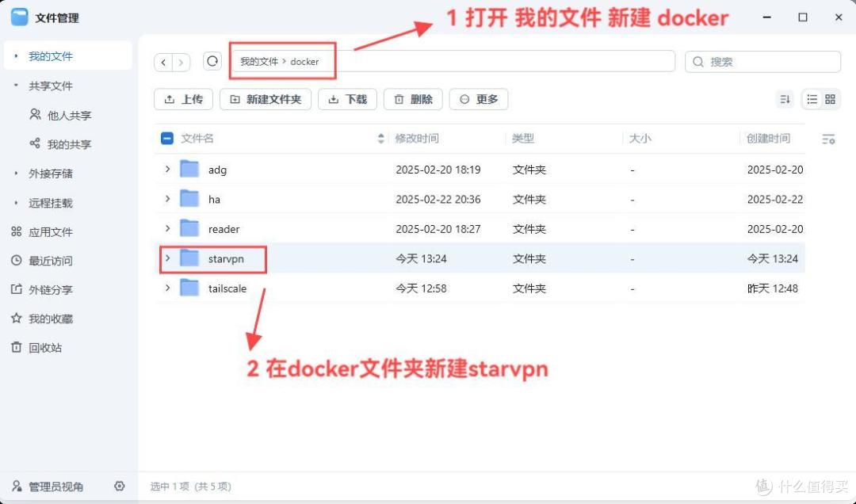Open 外链分享 in the sidebar
Image resolution: width=856 pixels, height=504 pixels.
[x=42, y=290]
